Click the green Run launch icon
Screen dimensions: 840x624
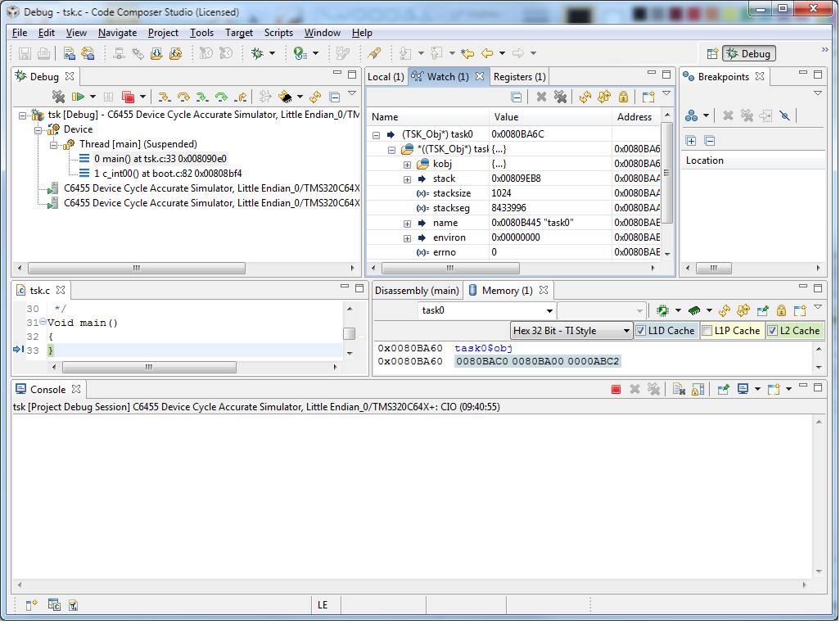[300, 53]
